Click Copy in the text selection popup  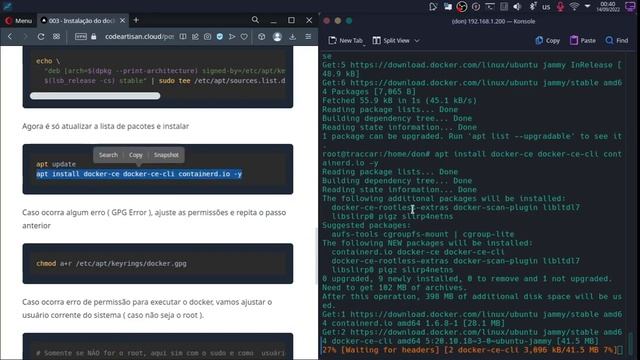(x=136, y=155)
